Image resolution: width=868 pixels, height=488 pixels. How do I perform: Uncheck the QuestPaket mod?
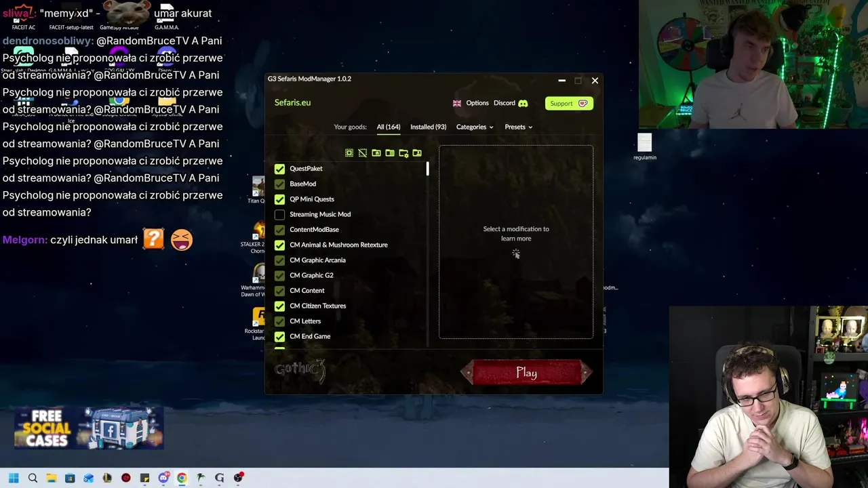coord(279,169)
